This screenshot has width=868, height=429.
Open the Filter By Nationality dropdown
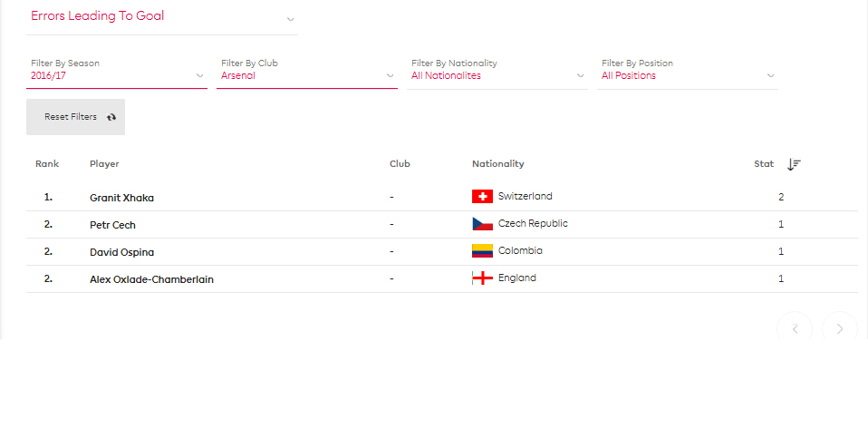tap(497, 71)
